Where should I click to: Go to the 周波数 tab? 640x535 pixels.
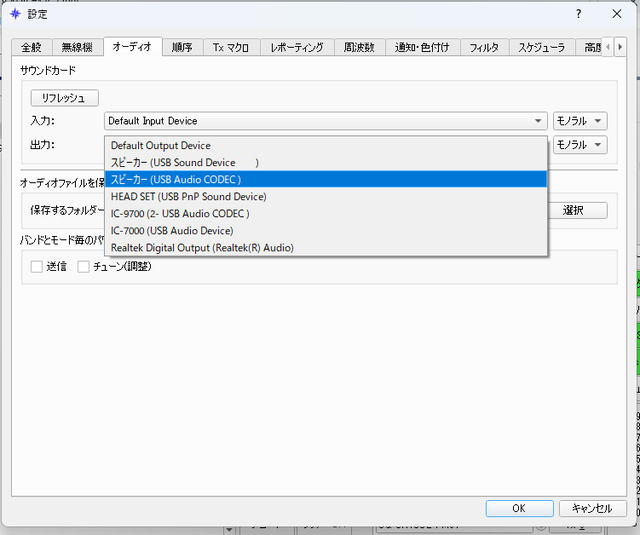click(x=359, y=47)
